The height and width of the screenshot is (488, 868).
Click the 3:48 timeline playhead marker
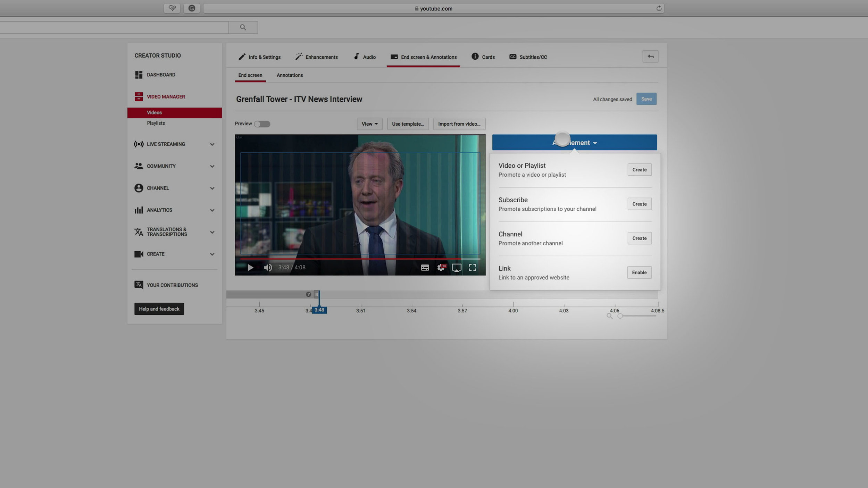click(x=319, y=310)
